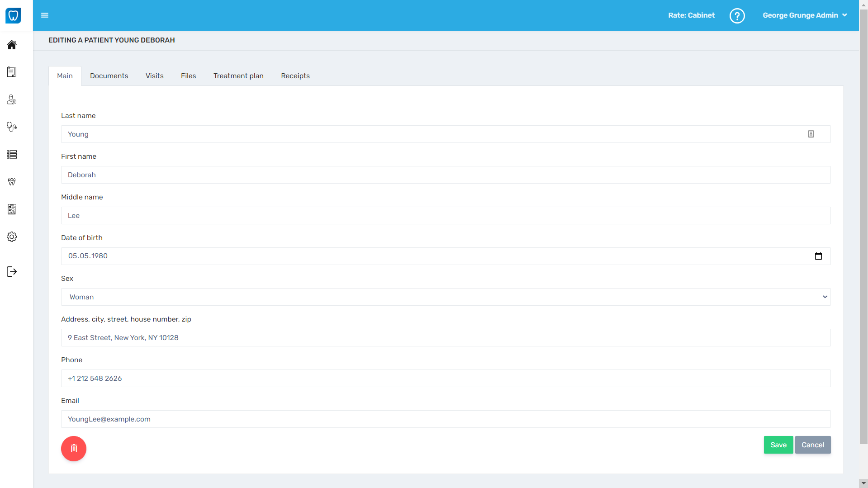
Task: Log out using the exit icon
Action: point(12,271)
